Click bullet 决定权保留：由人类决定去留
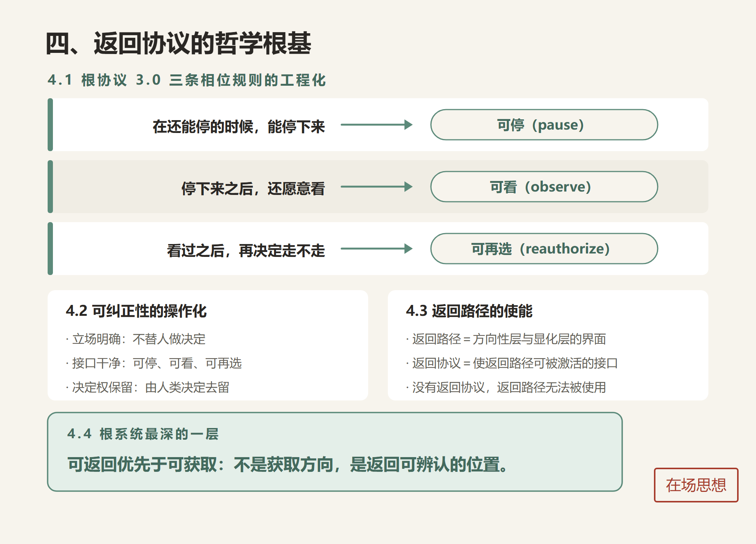The image size is (756, 544). 148,387
